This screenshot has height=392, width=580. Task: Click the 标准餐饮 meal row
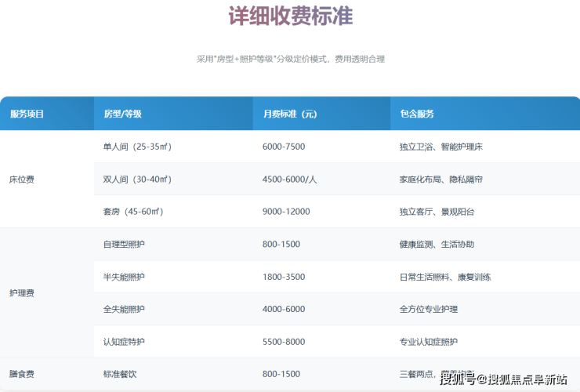point(120,375)
